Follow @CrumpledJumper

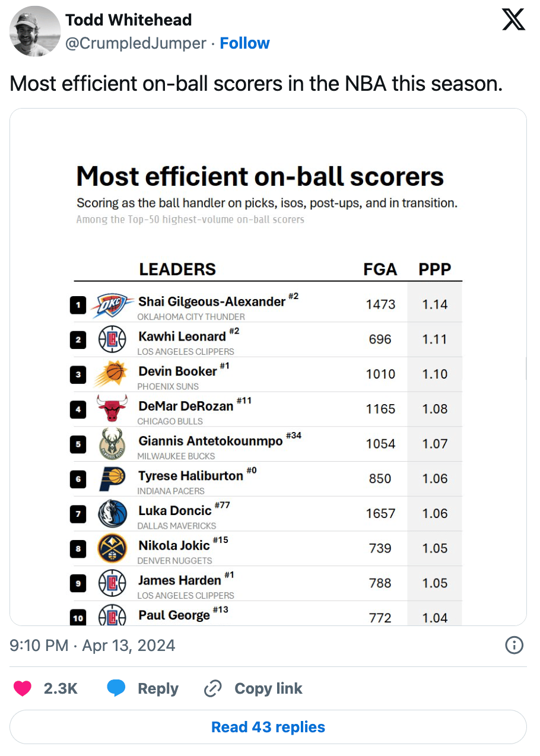[244, 43]
